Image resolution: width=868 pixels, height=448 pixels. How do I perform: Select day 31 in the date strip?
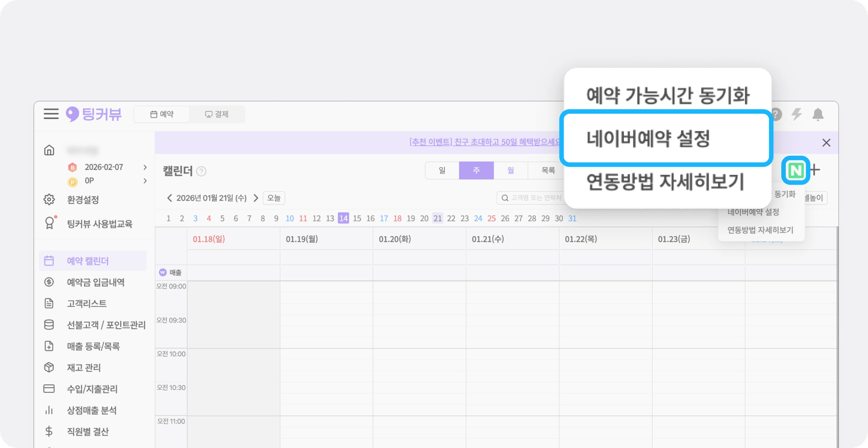click(572, 218)
